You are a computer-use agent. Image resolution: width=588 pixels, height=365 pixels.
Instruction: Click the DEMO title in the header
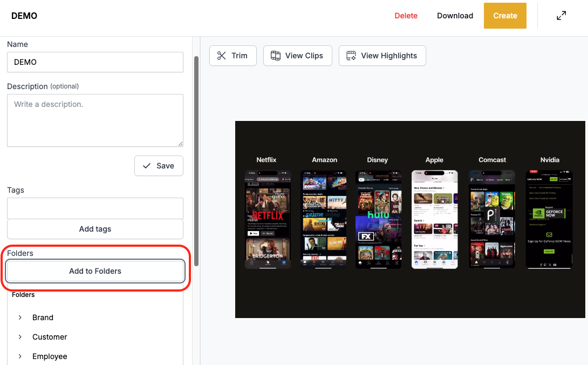24,16
